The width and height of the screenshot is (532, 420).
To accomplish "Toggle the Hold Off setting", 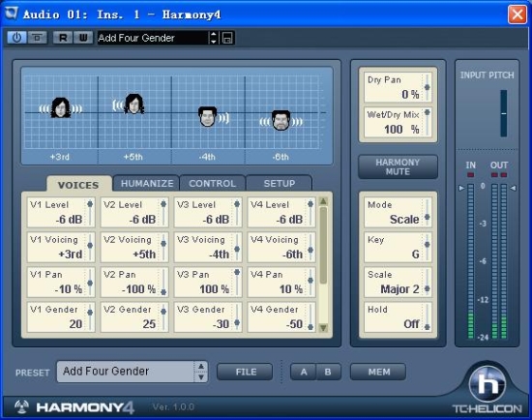I will tap(398, 317).
